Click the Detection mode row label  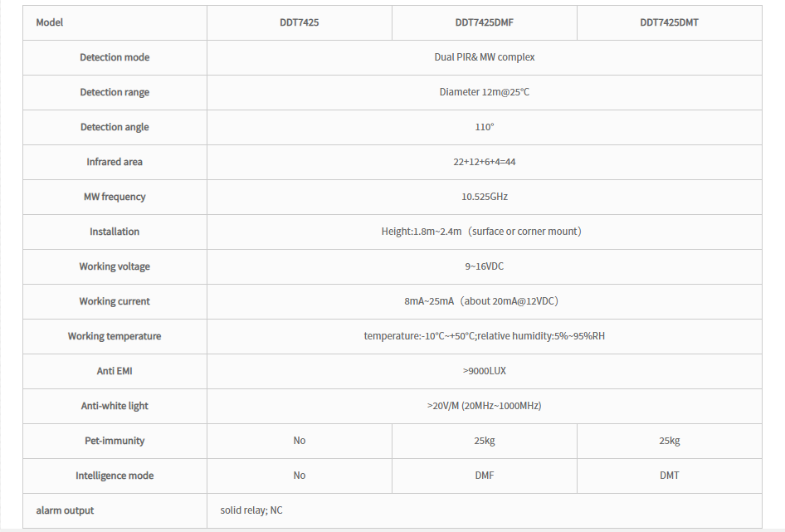click(x=115, y=57)
